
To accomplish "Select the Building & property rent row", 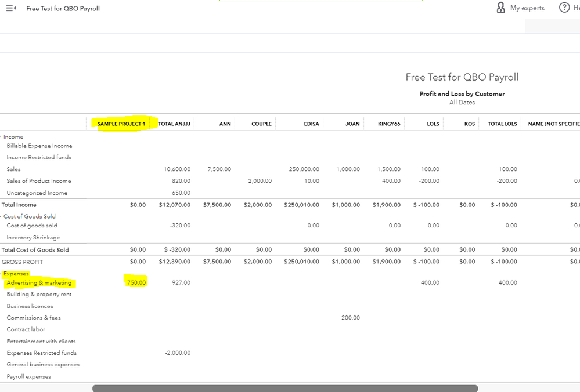I will pyautogui.click(x=39, y=295).
